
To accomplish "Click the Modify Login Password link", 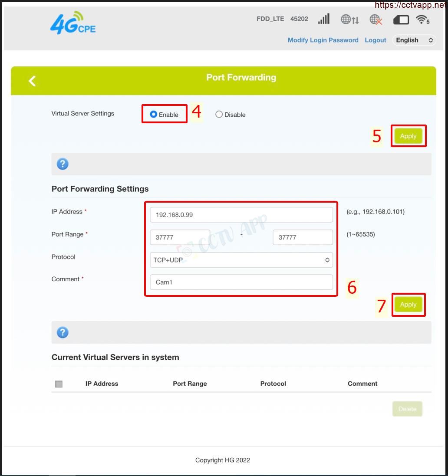I will [323, 40].
